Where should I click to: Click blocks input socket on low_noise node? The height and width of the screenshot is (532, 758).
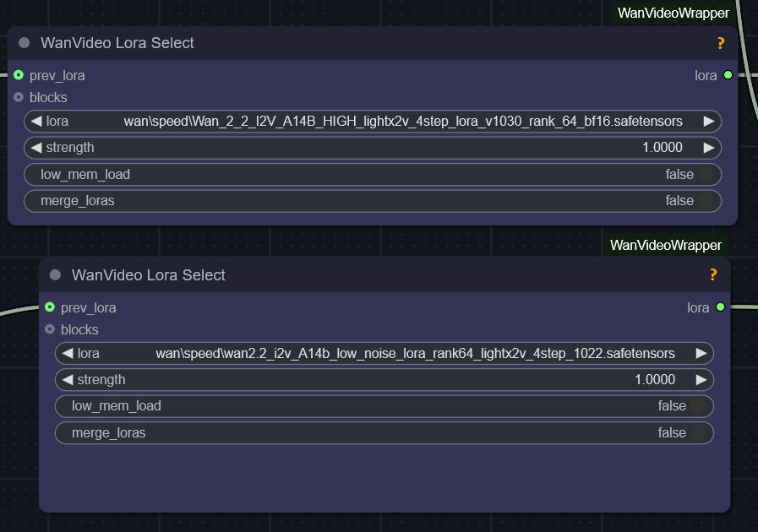point(50,329)
